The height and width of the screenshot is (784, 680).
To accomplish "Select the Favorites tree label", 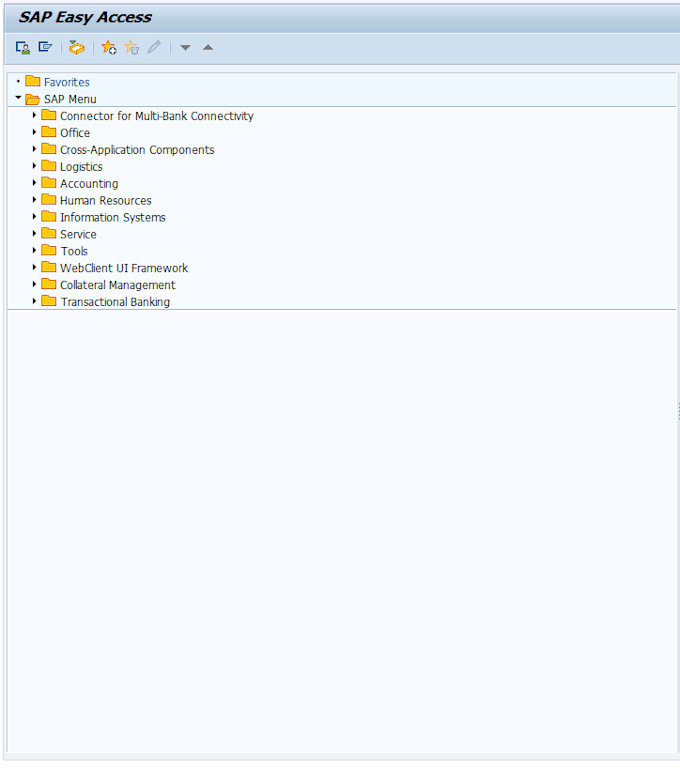I will [66, 82].
